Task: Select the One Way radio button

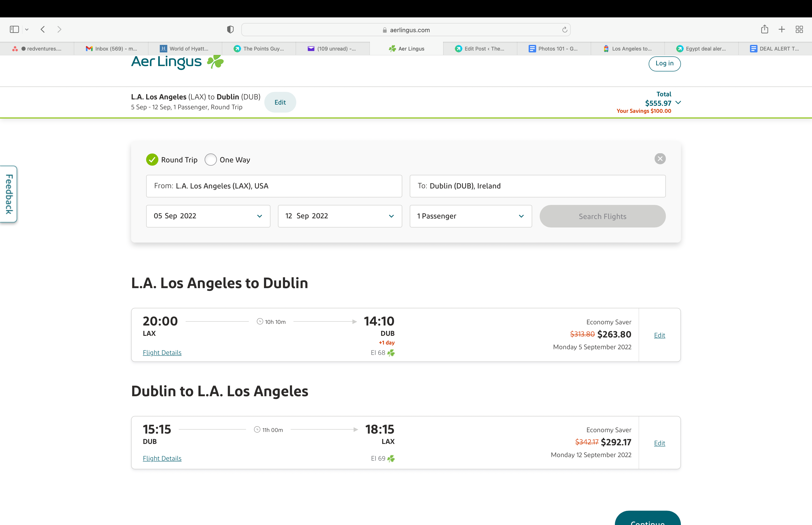Action: click(x=211, y=160)
